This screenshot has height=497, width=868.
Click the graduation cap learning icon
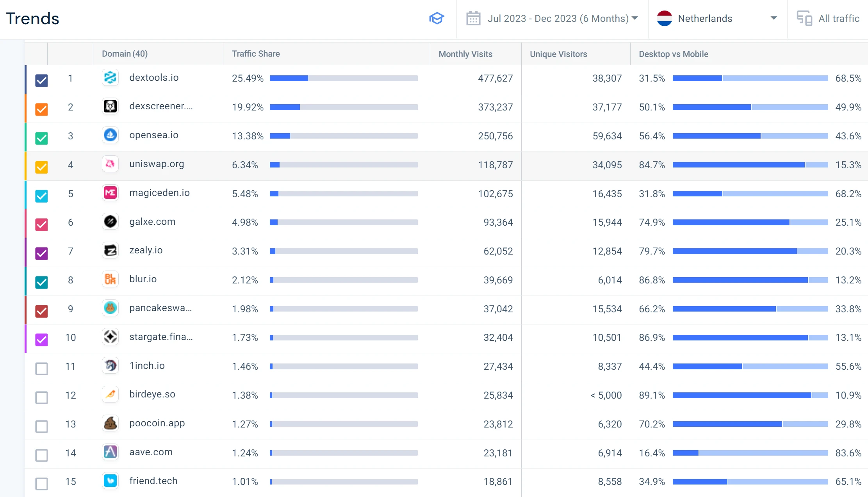click(x=437, y=18)
